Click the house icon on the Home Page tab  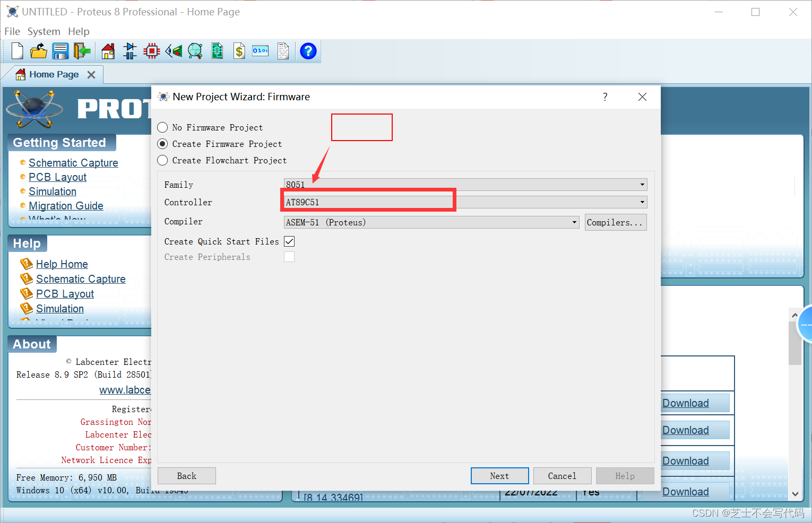pos(21,75)
